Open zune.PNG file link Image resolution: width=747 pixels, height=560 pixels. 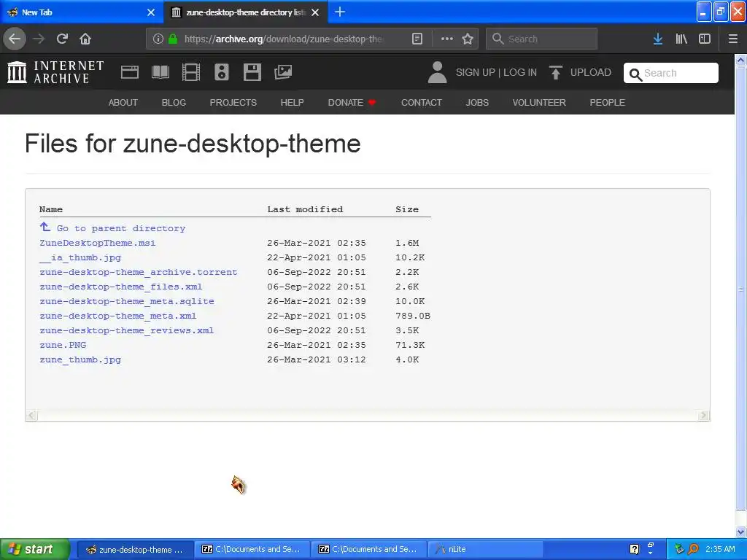(x=63, y=345)
